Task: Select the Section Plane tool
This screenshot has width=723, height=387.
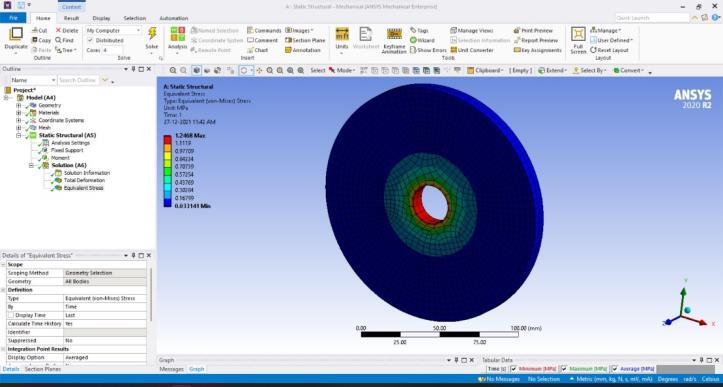Action: click(x=305, y=40)
